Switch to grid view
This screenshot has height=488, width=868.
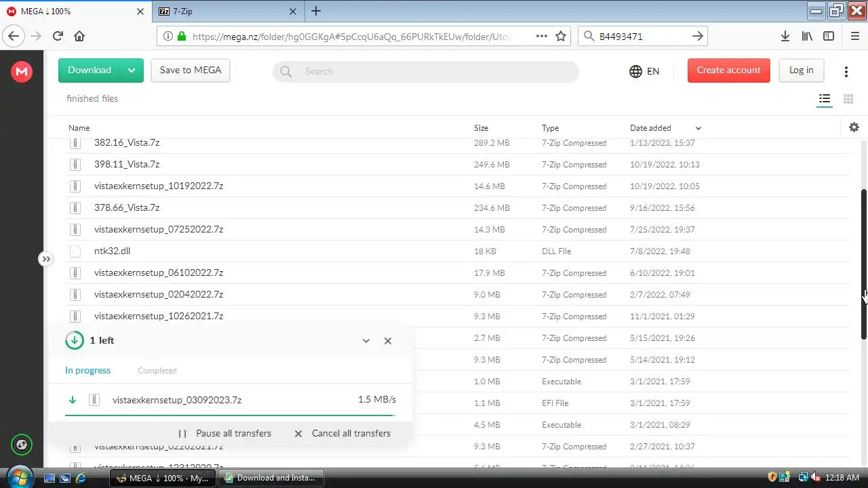coord(848,99)
